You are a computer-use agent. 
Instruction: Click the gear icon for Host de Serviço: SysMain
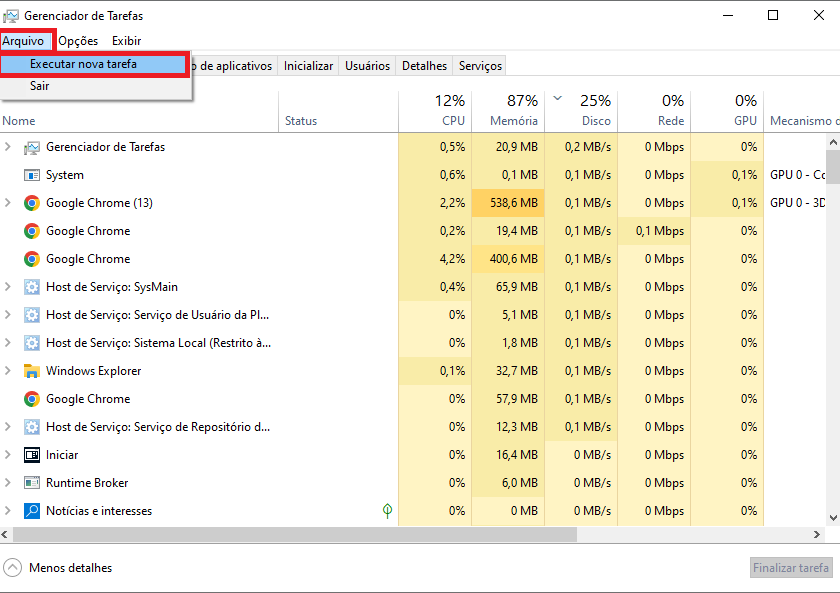pyautogui.click(x=32, y=287)
